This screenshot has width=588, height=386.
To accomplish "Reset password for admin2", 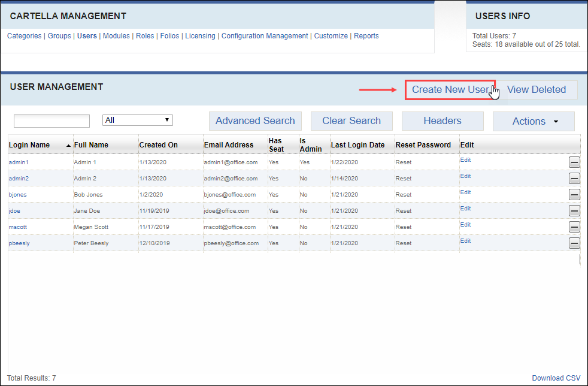I will 404,179.
